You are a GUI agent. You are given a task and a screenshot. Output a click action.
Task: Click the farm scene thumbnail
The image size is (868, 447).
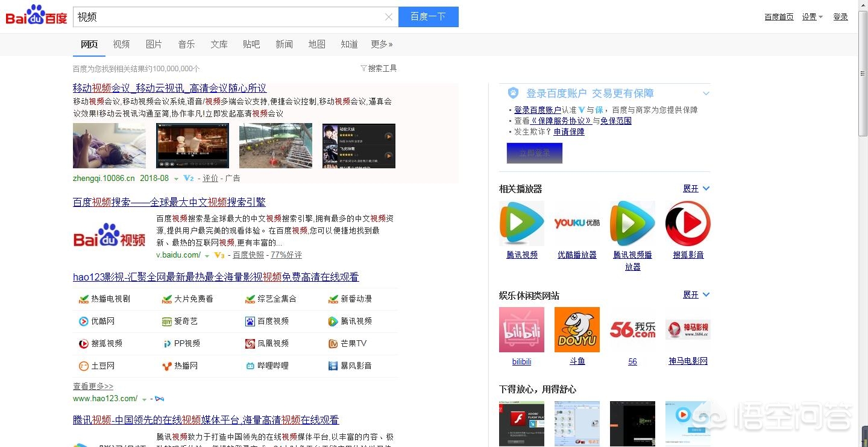(x=275, y=145)
